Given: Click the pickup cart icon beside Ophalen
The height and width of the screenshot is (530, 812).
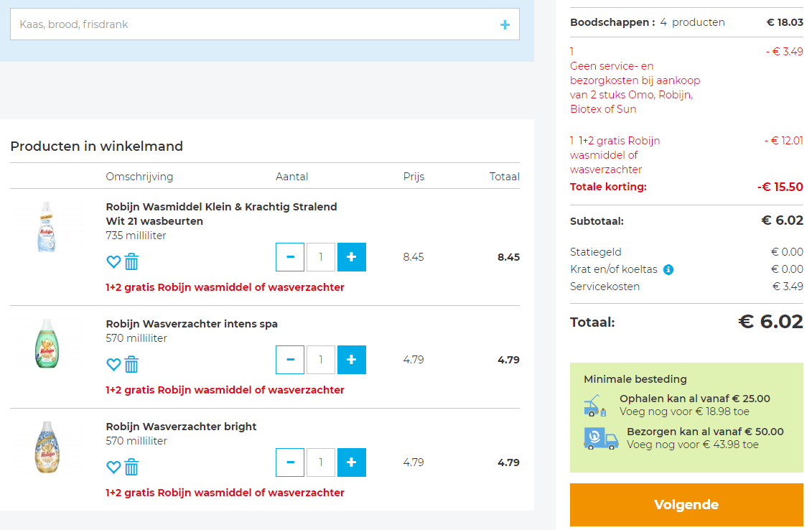Looking at the screenshot, I should coord(595,406).
